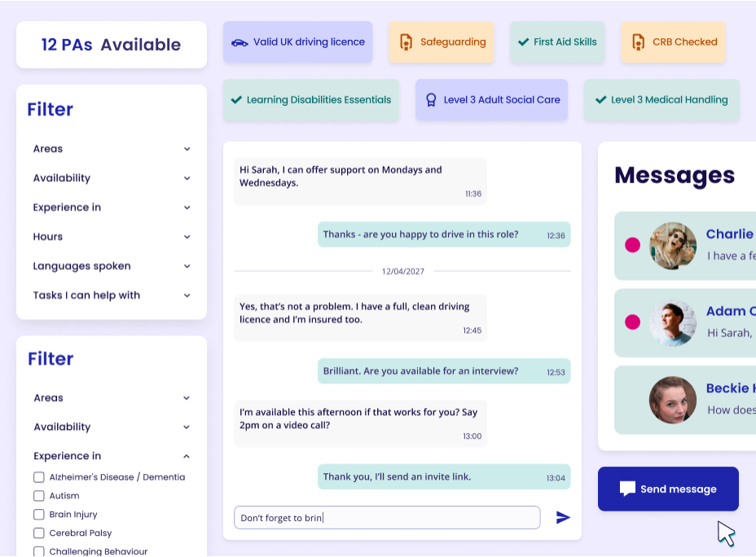Viewport: 756px width, 557px height.
Task: Click the speech bubble icon on Send message
Action: [627, 489]
